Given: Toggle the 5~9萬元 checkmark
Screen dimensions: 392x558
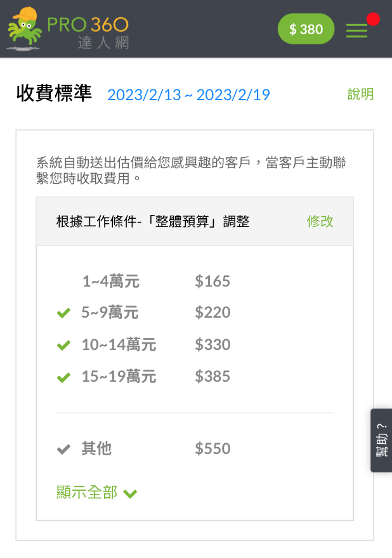Looking at the screenshot, I should point(63,313).
